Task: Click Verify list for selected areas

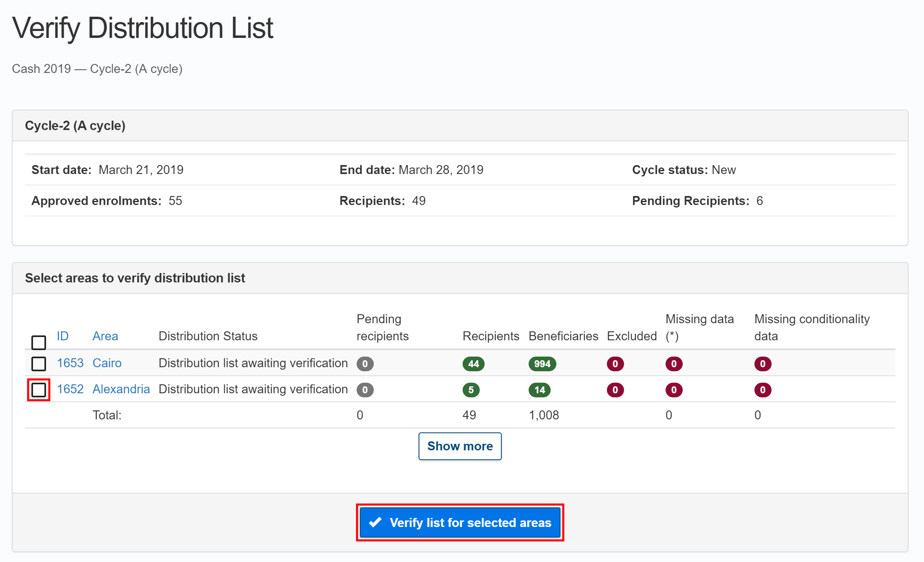Action: click(460, 522)
